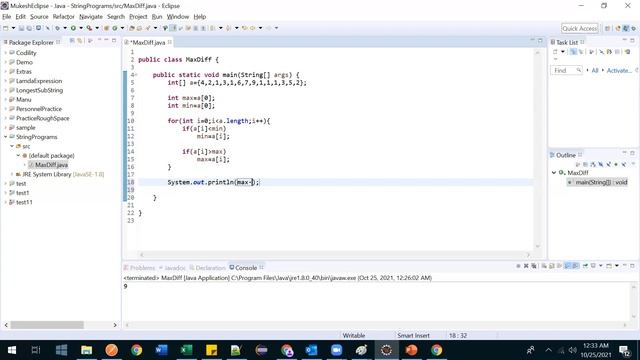
Task: Open the Windows Start menu
Action: point(11,350)
